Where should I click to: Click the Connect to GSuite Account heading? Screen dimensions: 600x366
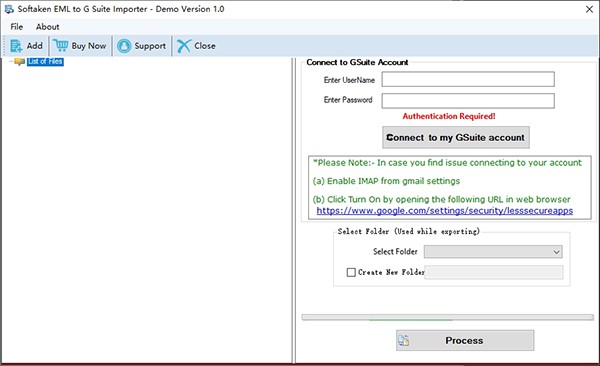(357, 62)
